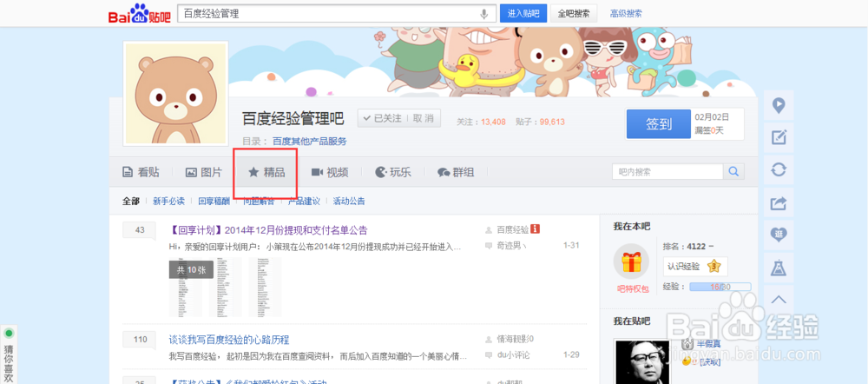Click the compose post pencil icon in sidebar

coord(779,137)
